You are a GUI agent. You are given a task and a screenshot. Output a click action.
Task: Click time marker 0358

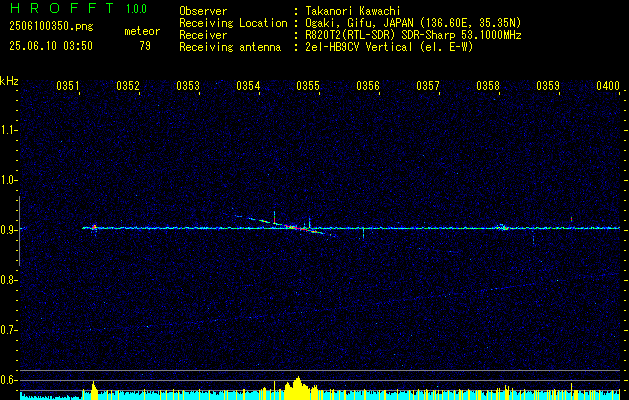[488, 85]
